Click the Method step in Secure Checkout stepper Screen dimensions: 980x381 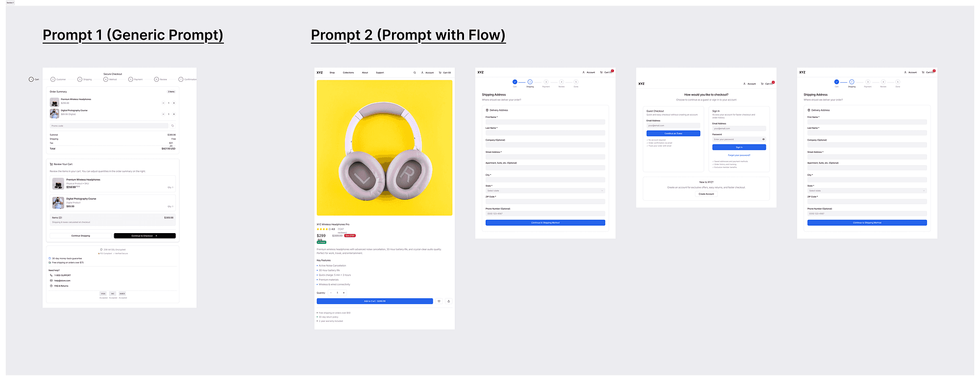click(x=110, y=79)
